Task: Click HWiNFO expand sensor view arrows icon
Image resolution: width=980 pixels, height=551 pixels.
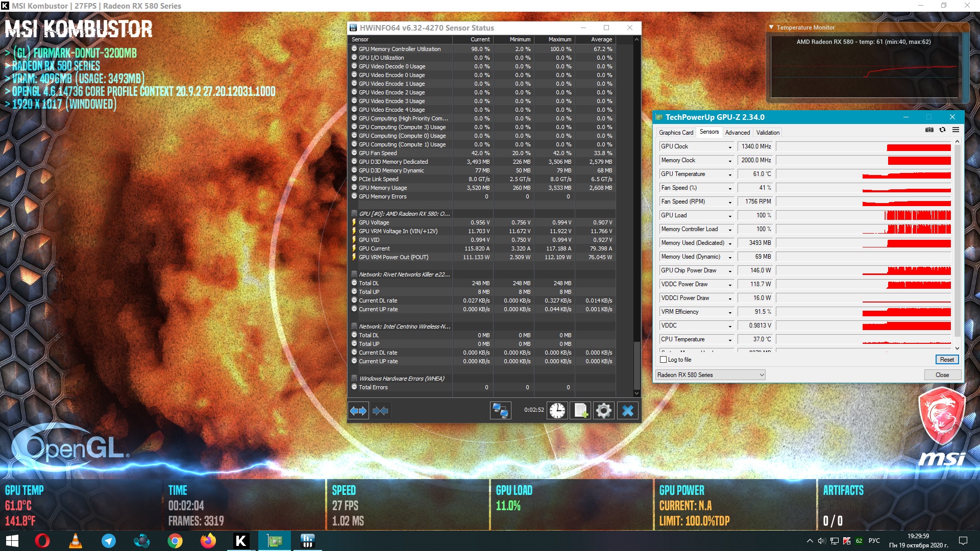Action: (358, 411)
